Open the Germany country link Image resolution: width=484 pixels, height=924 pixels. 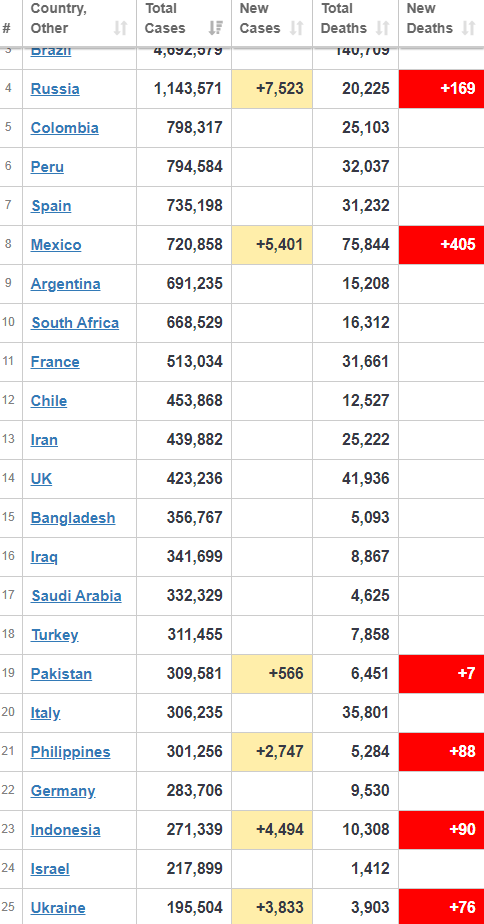63,791
